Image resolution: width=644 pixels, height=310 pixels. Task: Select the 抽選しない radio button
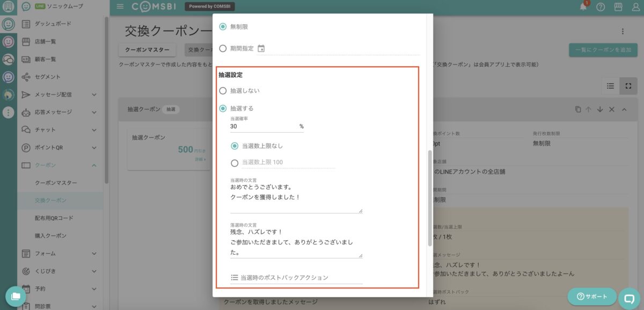pos(223,91)
